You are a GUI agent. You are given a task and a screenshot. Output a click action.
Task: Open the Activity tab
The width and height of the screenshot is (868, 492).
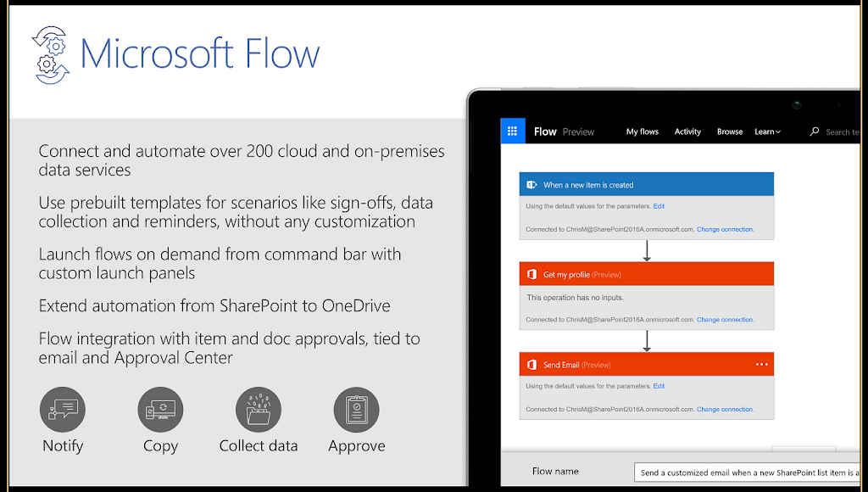687,131
